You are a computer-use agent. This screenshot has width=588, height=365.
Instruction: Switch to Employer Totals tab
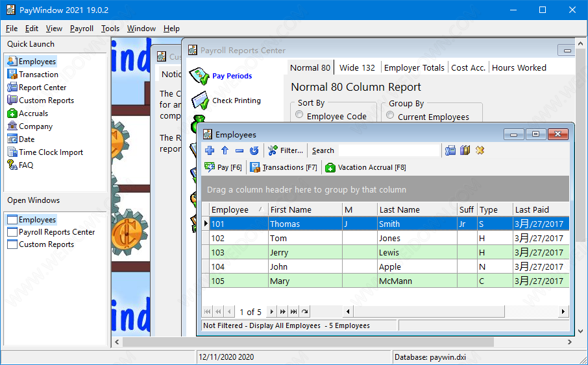coord(414,68)
